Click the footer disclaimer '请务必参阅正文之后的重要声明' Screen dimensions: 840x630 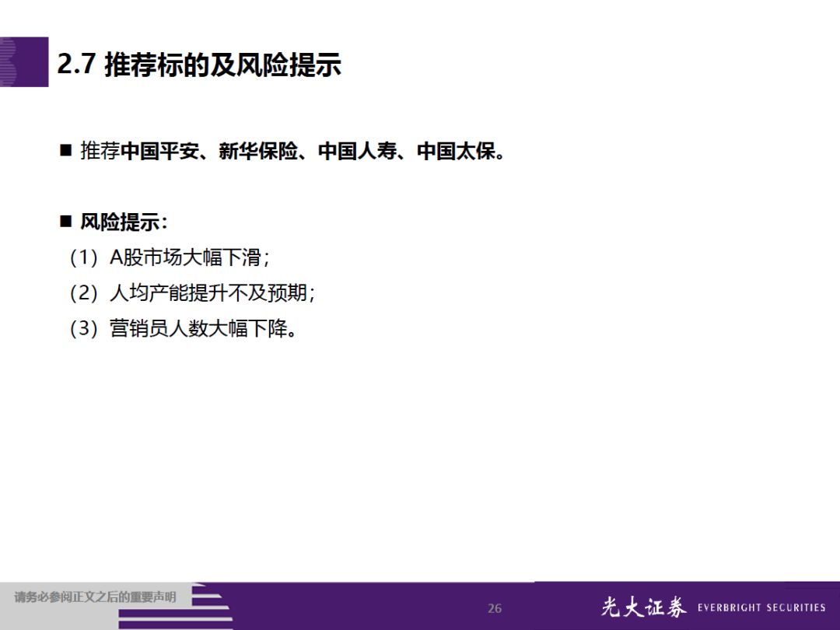[x=95, y=597]
